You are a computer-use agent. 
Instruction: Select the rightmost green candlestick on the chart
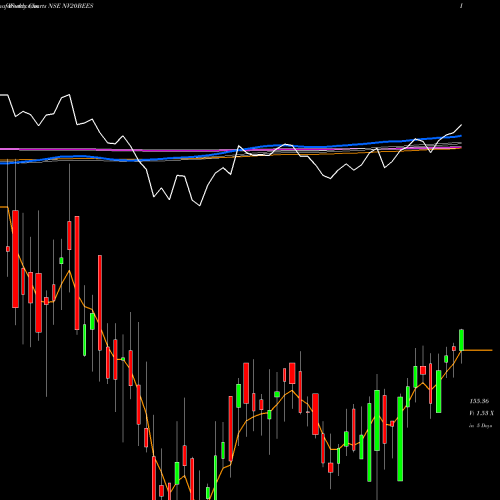point(462,340)
